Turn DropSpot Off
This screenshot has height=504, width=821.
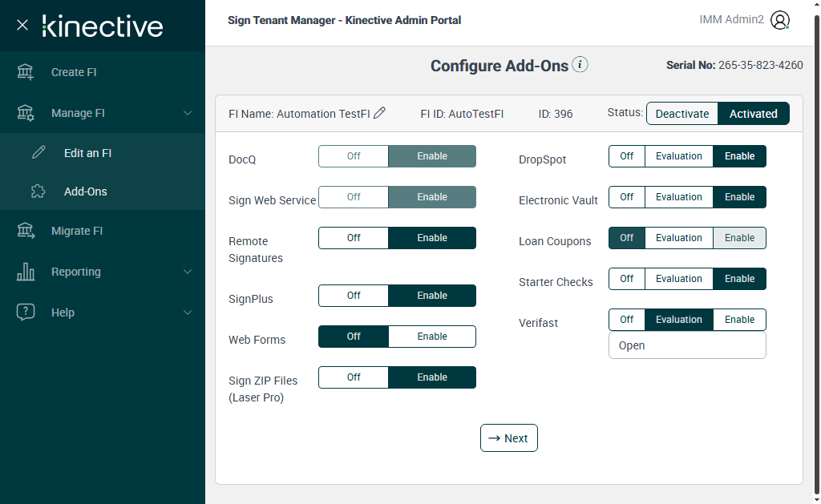(627, 156)
